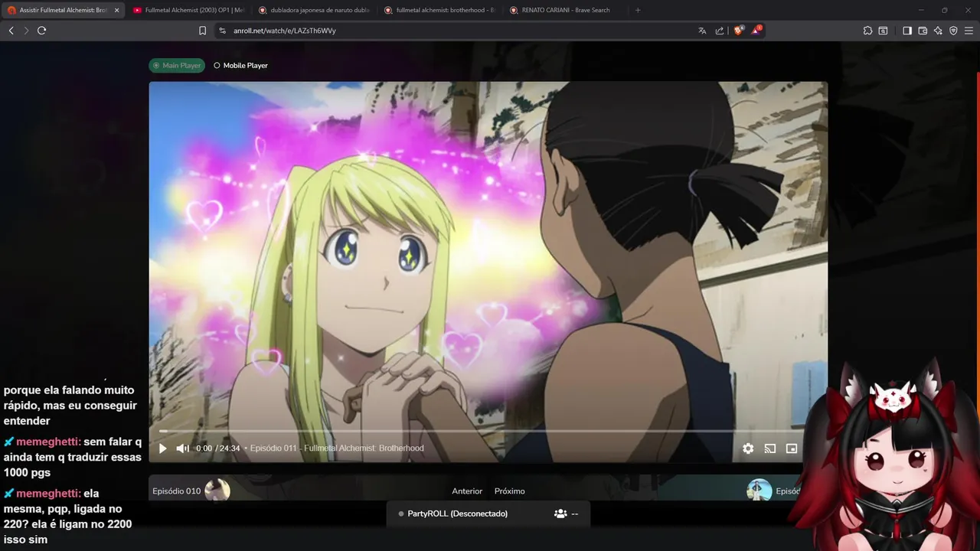The width and height of the screenshot is (980, 551).
Task: Click the Anterior episode link
Action: click(467, 491)
